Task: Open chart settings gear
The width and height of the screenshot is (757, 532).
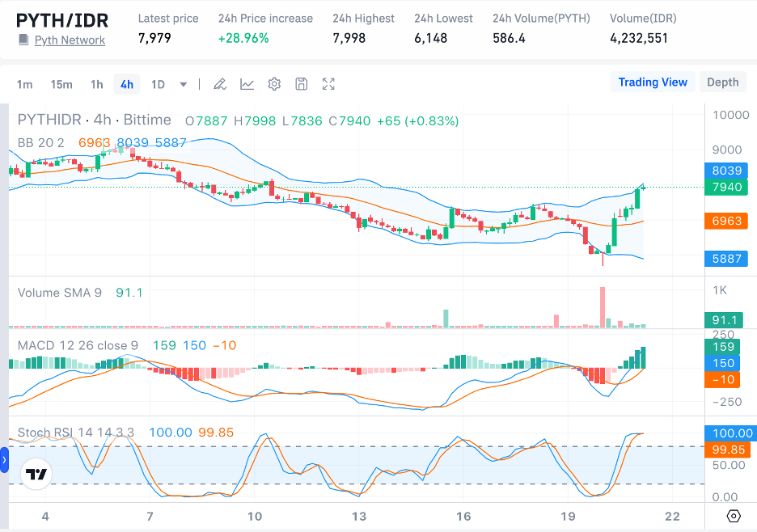Action: click(273, 83)
